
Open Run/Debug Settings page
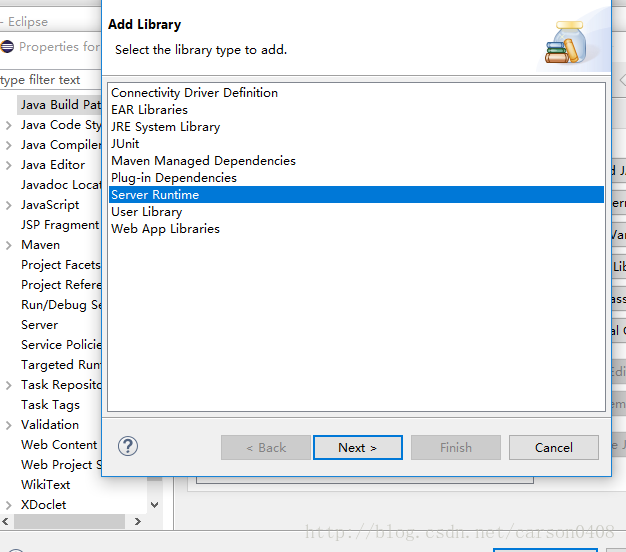click(x=61, y=305)
